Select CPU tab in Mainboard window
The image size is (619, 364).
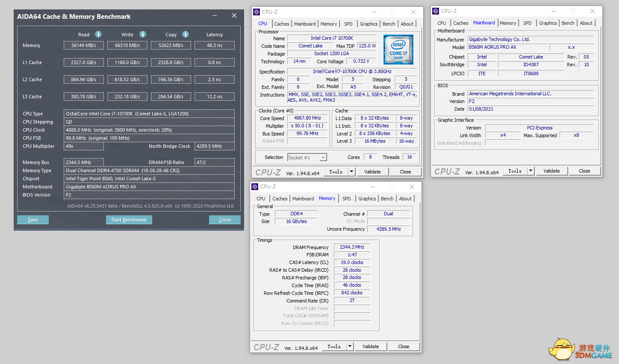(x=442, y=23)
